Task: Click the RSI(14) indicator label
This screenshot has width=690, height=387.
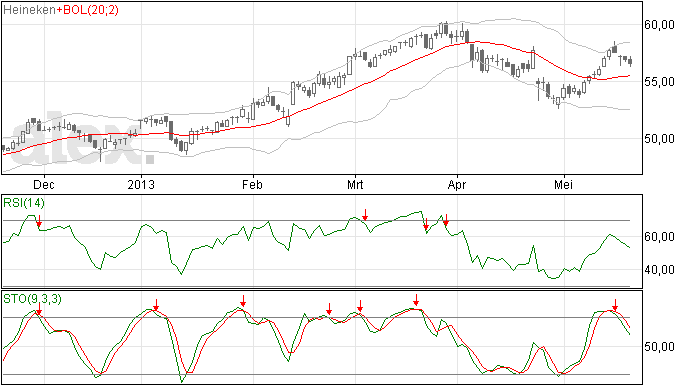Action: [x=24, y=203]
